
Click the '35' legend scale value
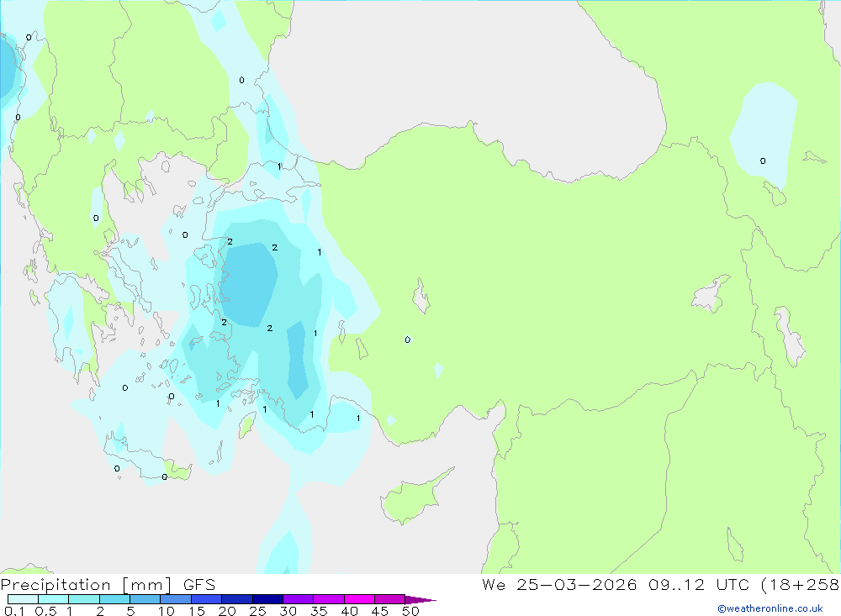319,611
